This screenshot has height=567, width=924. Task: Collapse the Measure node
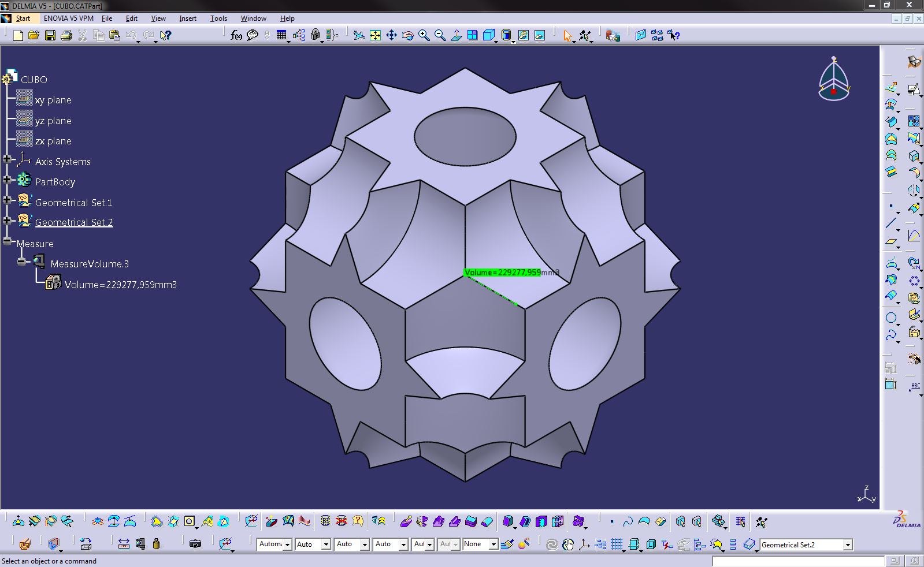coord(7,241)
